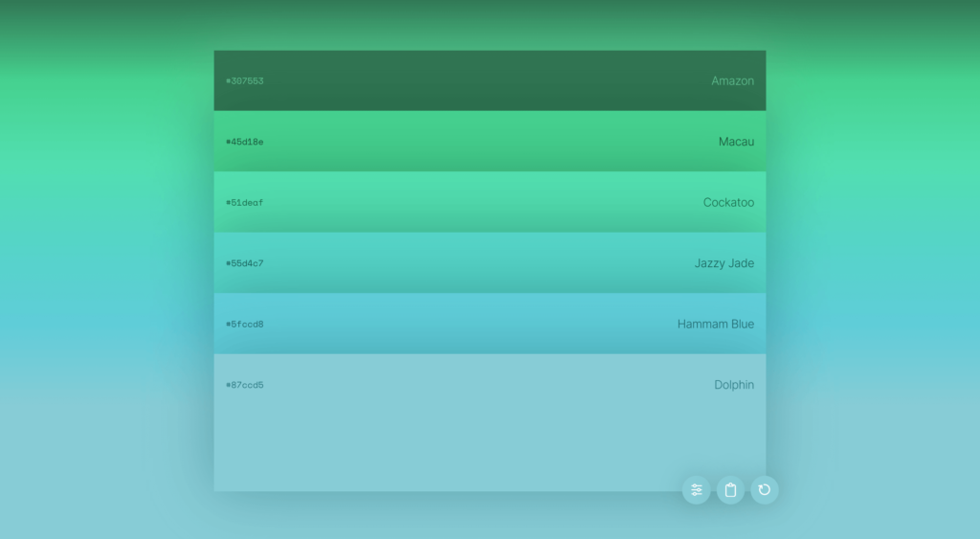Select the hex code #5fccd8
980x539 pixels.
tap(244, 324)
